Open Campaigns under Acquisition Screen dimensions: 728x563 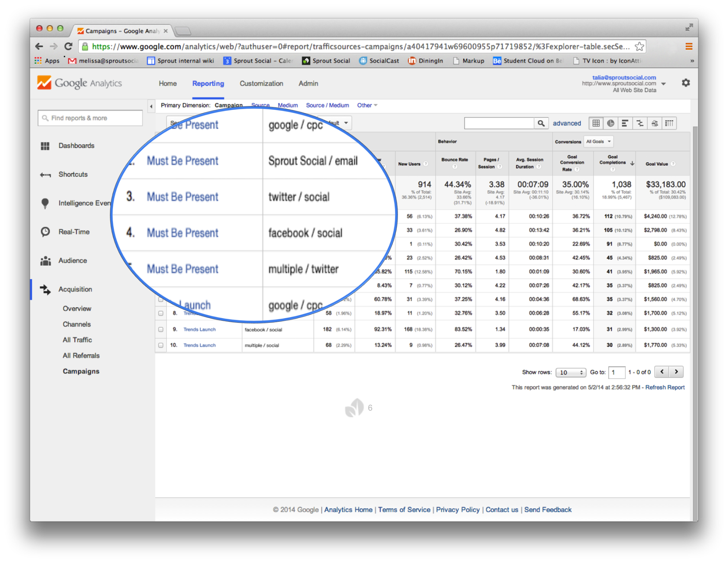81,371
